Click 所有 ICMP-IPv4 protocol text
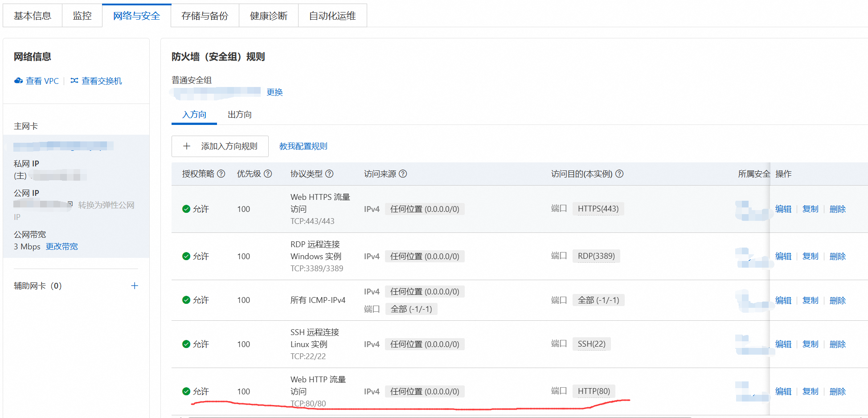 tap(318, 300)
